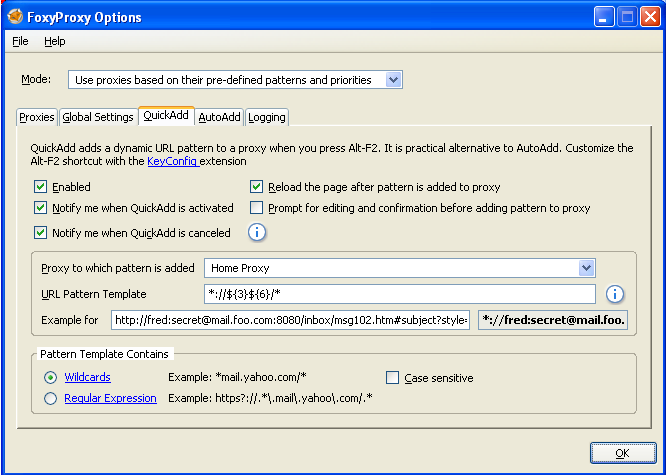
Task: Uncheck Notify me when QuickAdd is canceled
Action: pyautogui.click(x=40, y=233)
